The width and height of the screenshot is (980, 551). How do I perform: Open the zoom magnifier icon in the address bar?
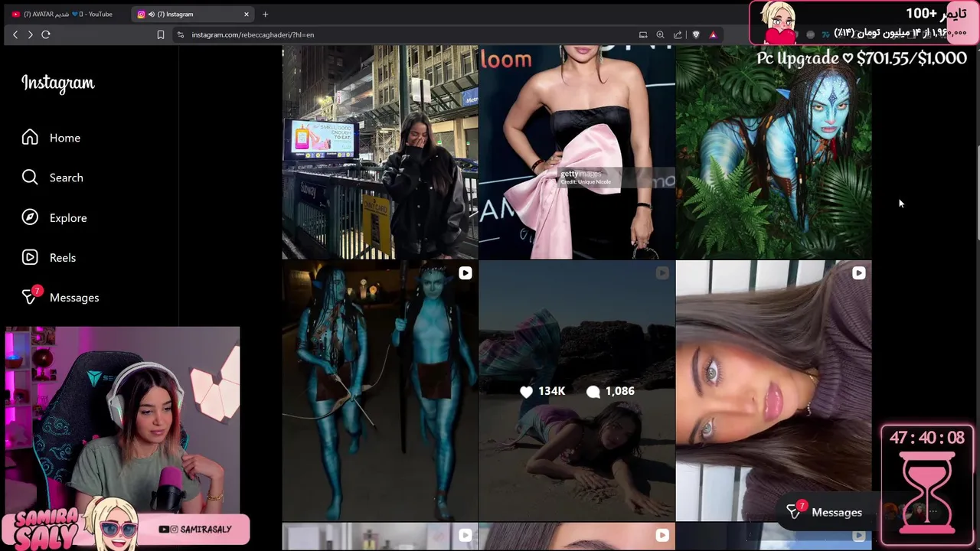(660, 34)
